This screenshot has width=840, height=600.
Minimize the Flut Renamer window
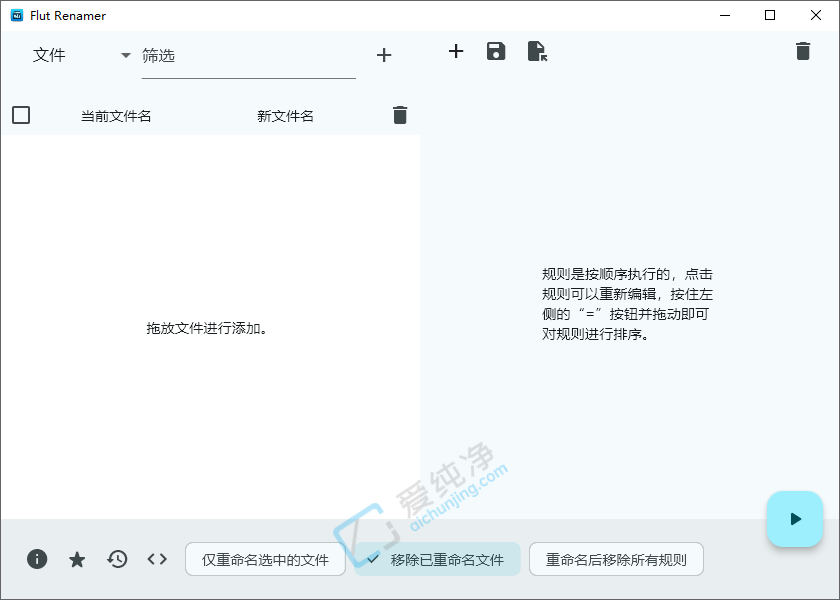tap(725, 16)
